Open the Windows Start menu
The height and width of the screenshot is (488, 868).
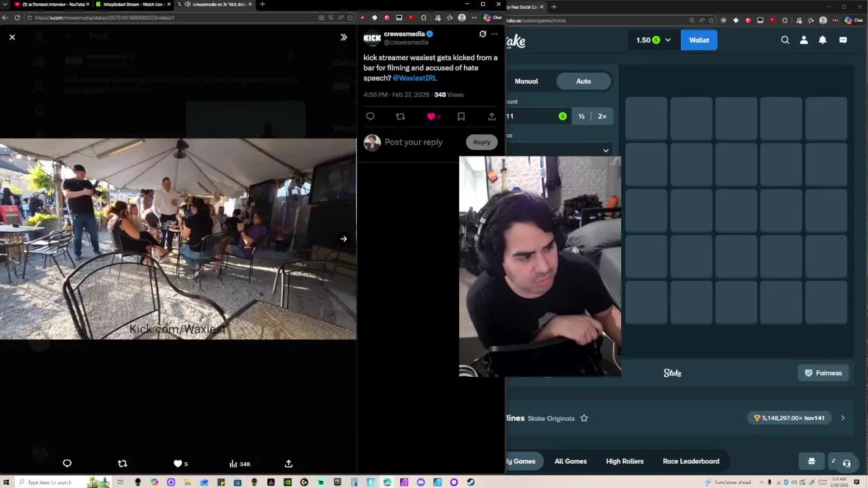pyautogui.click(x=5, y=483)
